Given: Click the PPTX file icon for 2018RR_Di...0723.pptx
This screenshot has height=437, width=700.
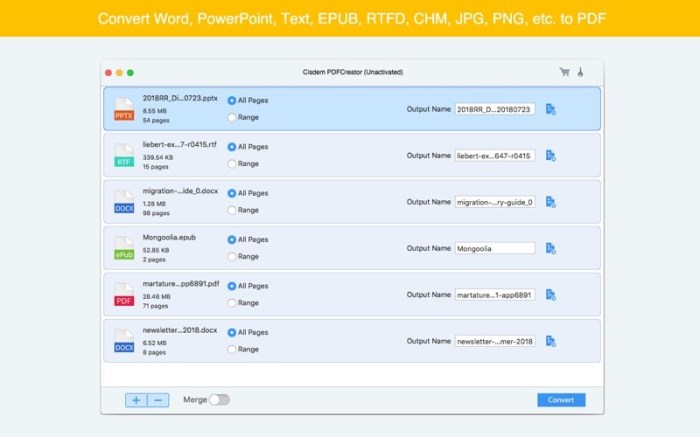Looking at the screenshot, I should point(124,109).
